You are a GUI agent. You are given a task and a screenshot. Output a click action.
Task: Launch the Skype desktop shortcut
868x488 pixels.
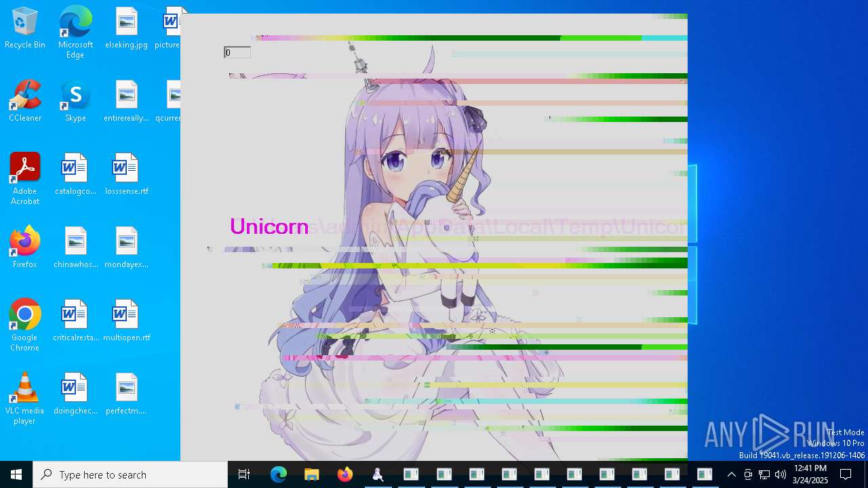pos(75,102)
